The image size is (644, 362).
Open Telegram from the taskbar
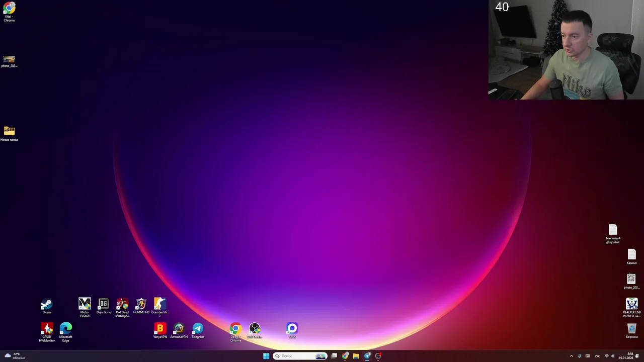(x=367, y=356)
